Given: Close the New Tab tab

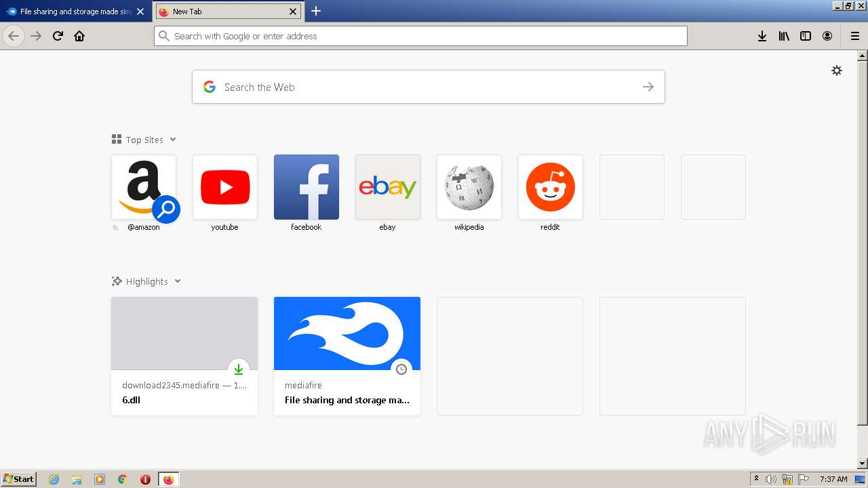Looking at the screenshot, I should click(x=293, y=12).
